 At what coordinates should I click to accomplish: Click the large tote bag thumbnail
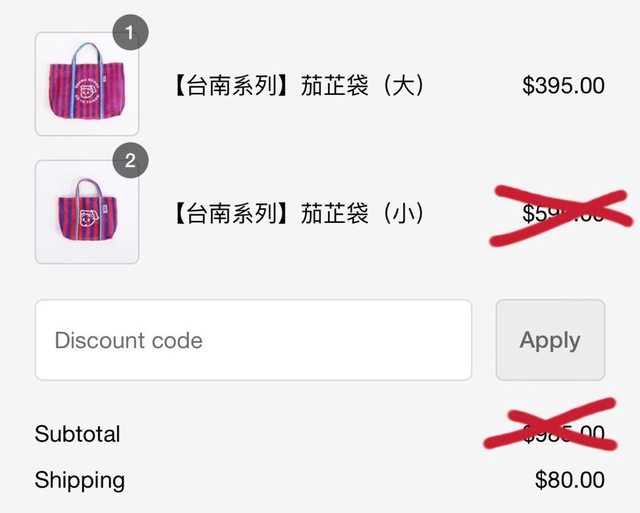[86, 84]
